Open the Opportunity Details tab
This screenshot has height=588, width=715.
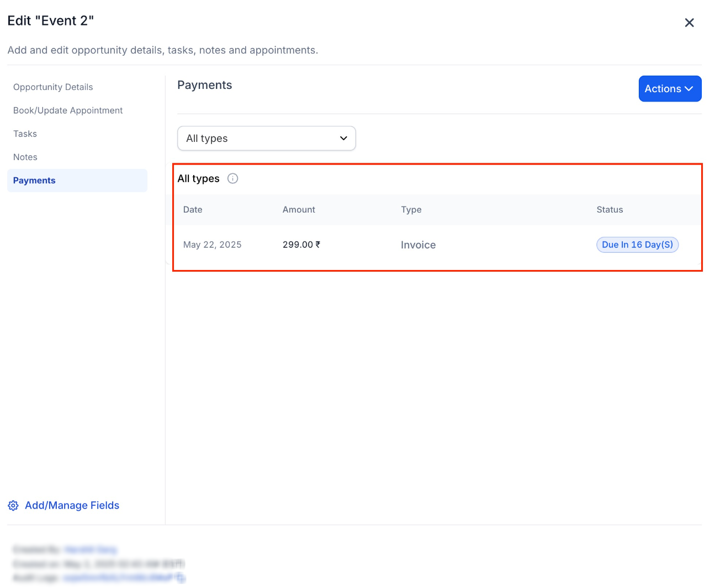[53, 87]
